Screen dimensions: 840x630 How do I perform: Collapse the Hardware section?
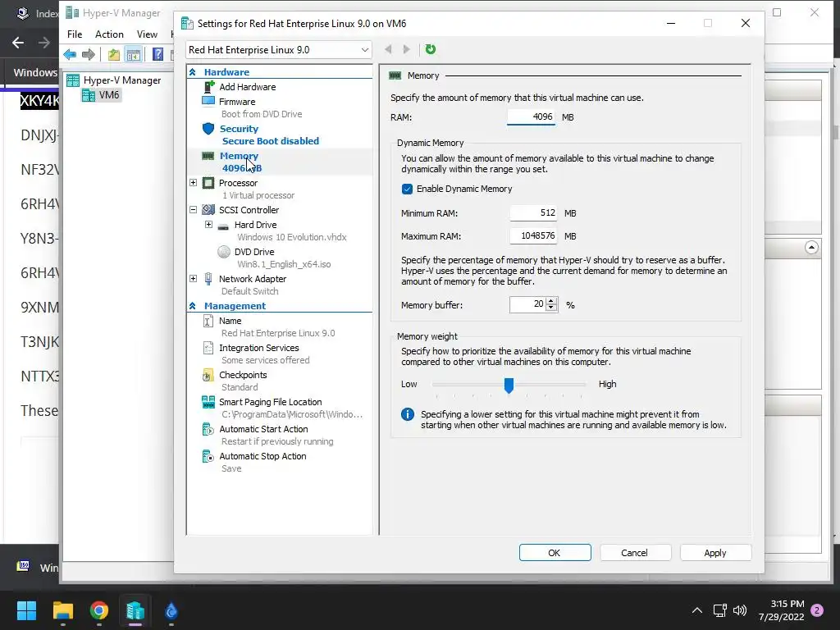pyautogui.click(x=192, y=72)
